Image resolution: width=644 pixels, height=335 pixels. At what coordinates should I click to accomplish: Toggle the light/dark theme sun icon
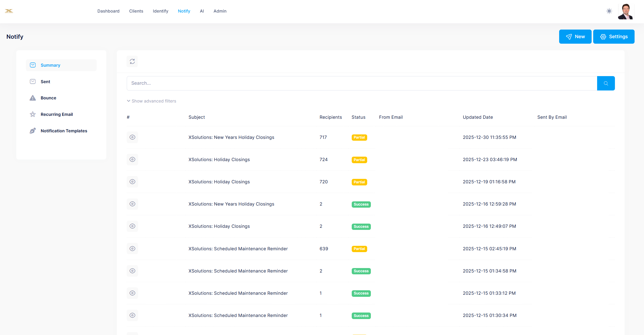click(609, 11)
